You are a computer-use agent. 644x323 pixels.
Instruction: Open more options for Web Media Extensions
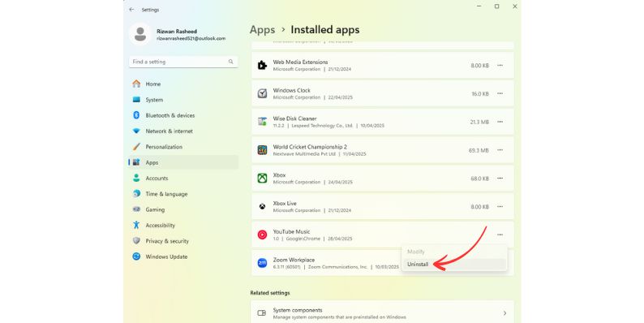pyautogui.click(x=500, y=66)
